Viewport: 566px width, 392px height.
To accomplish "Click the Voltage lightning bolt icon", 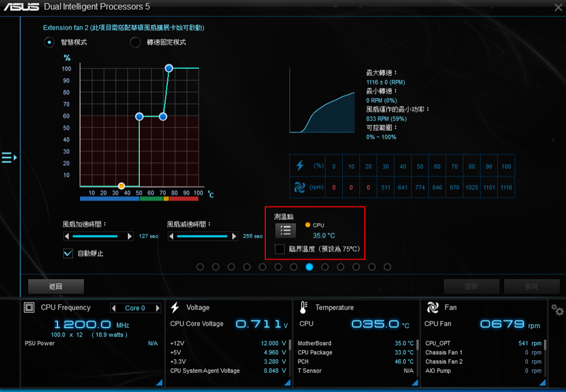I will point(175,308).
